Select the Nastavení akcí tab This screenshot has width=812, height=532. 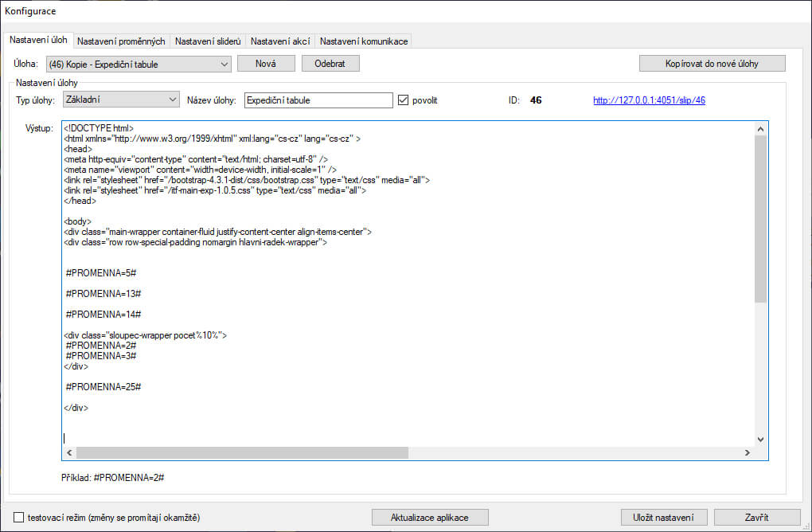click(280, 41)
